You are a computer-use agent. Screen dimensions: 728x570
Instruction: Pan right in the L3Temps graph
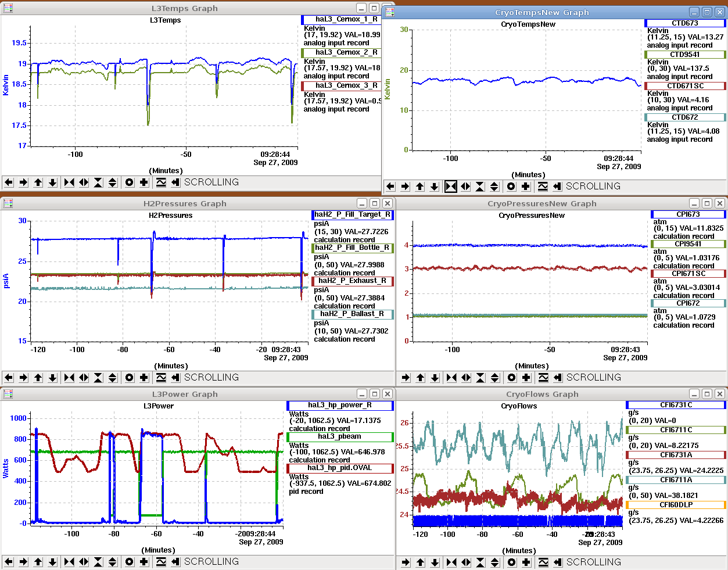23,182
